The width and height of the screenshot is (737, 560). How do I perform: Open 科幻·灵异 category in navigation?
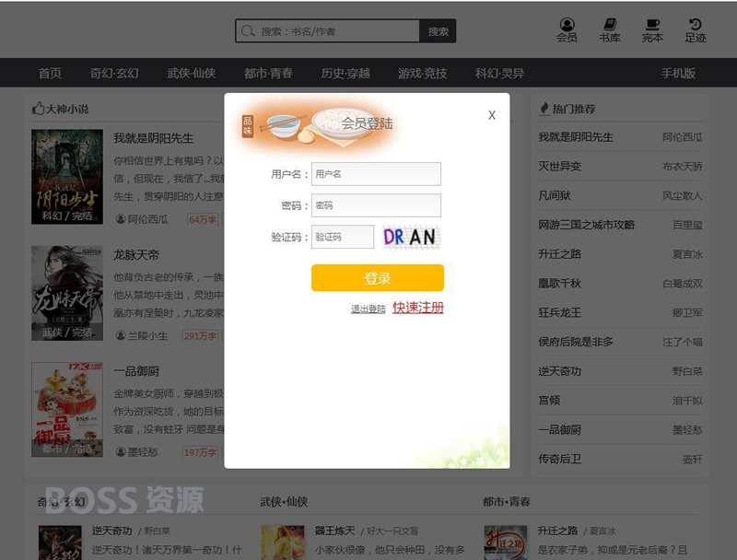(499, 74)
